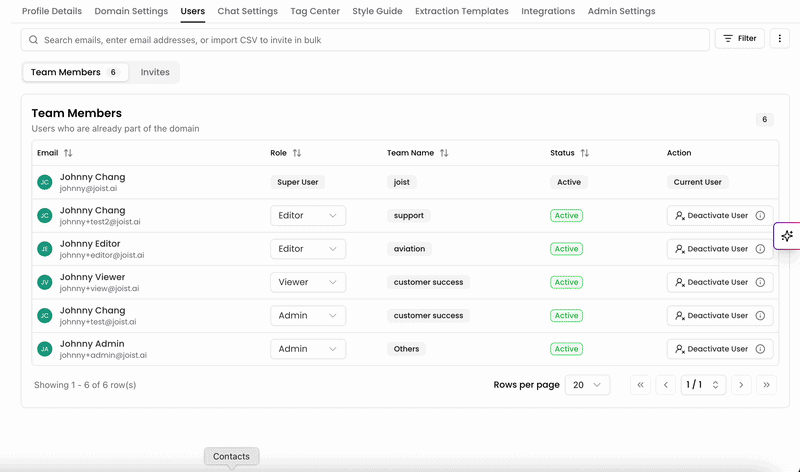Open role dropdown for Johnny Editor
The height and width of the screenshot is (472, 800).
click(308, 249)
